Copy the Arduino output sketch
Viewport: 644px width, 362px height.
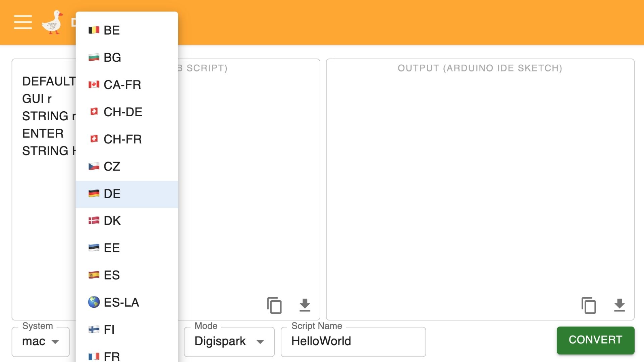pyautogui.click(x=589, y=305)
